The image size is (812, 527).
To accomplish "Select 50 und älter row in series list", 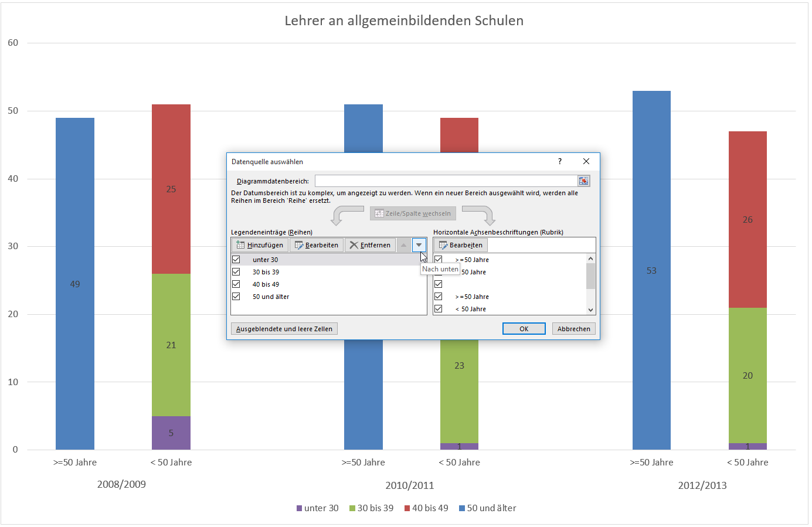I will coord(329,297).
